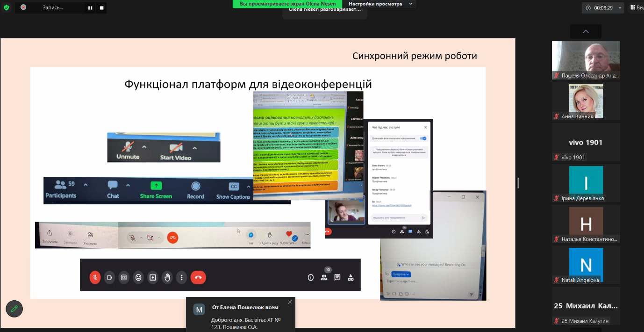Click the green Share Screen icon on slide
644x332 pixels.
pos(156,186)
